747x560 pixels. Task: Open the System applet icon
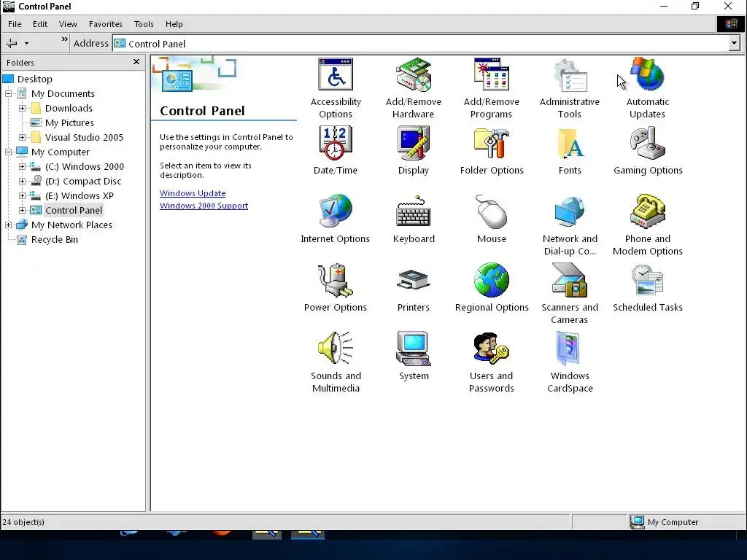click(414, 349)
